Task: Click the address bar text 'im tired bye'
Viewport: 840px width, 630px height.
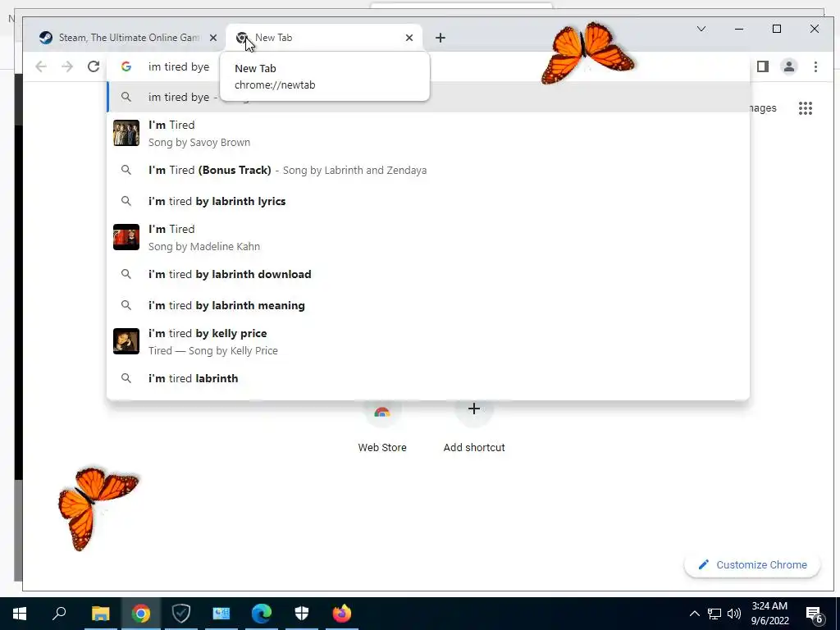Action: pyautogui.click(x=179, y=66)
